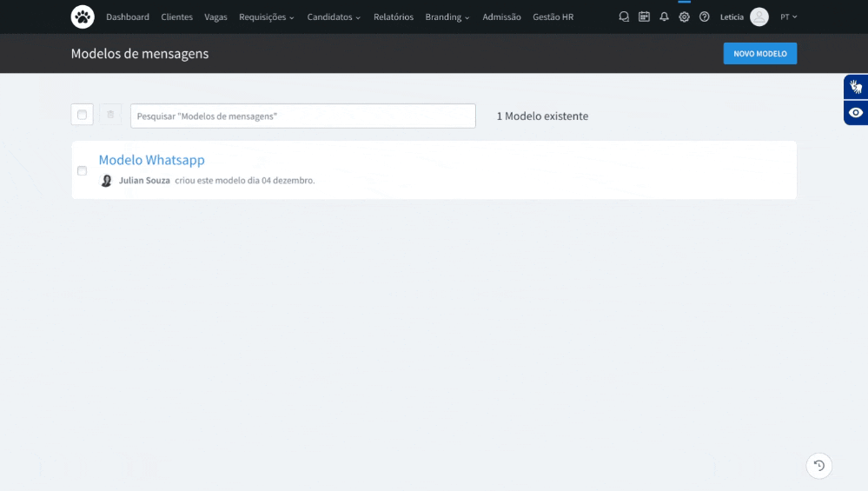
Task: Click 'criou este modelo dia 04 dezembro' text
Action: (x=245, y=181)
